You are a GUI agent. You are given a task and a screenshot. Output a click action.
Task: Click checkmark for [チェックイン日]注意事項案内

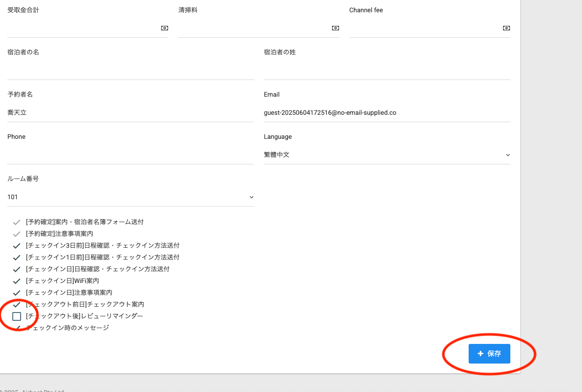click(x=17, y=293)
